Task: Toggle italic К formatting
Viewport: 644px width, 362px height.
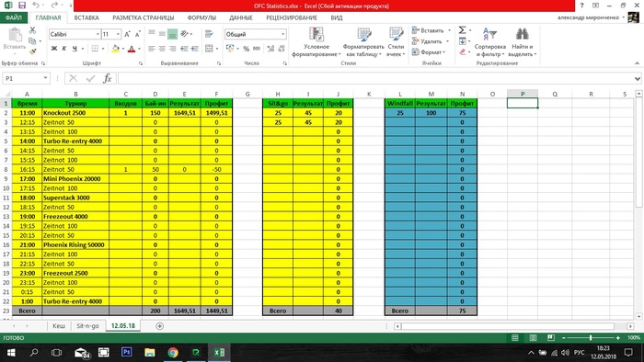Action: click(64, 49)
